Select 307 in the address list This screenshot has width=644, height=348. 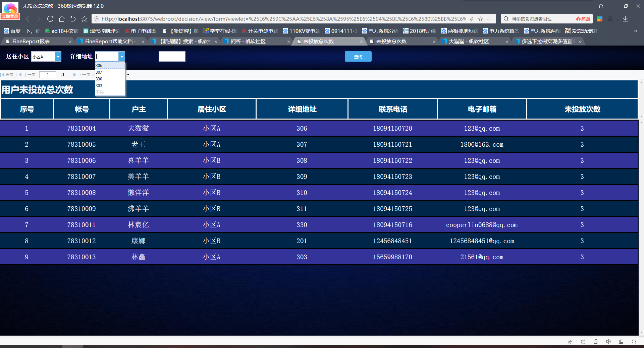click(x=110, y=72)
